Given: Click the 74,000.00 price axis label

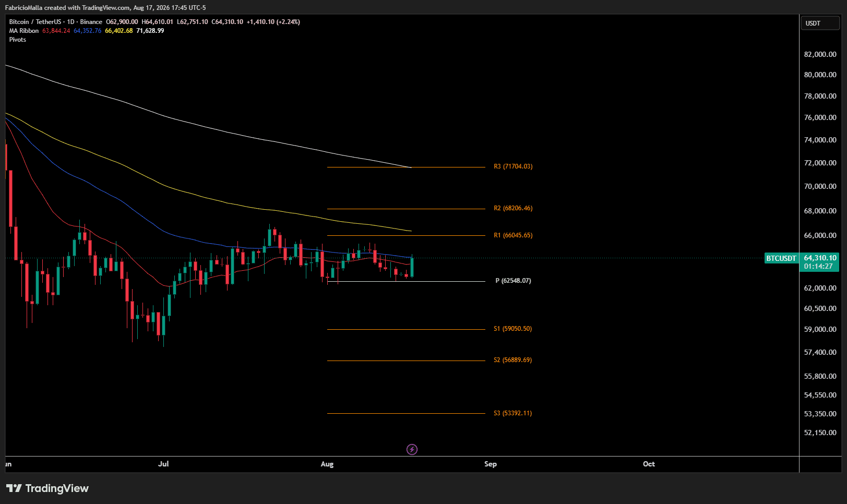Looking at the screenshot, I should click(x=820, y=140).
